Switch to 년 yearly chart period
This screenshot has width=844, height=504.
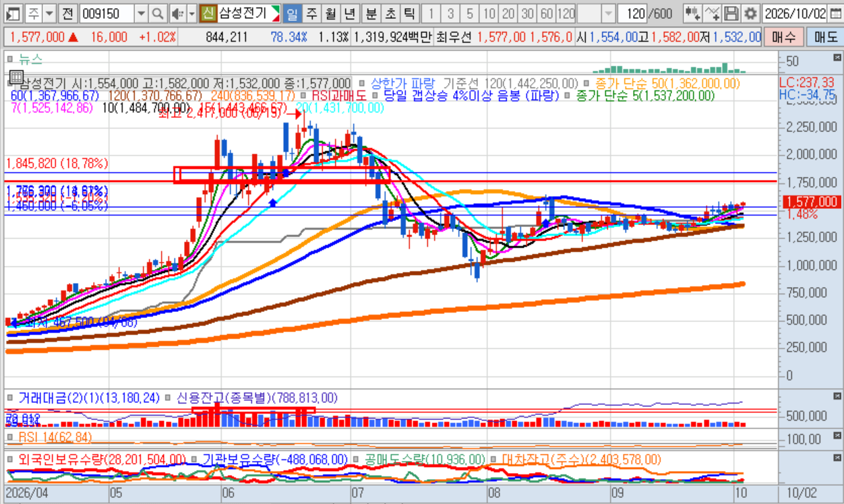[x=349, y=13]
